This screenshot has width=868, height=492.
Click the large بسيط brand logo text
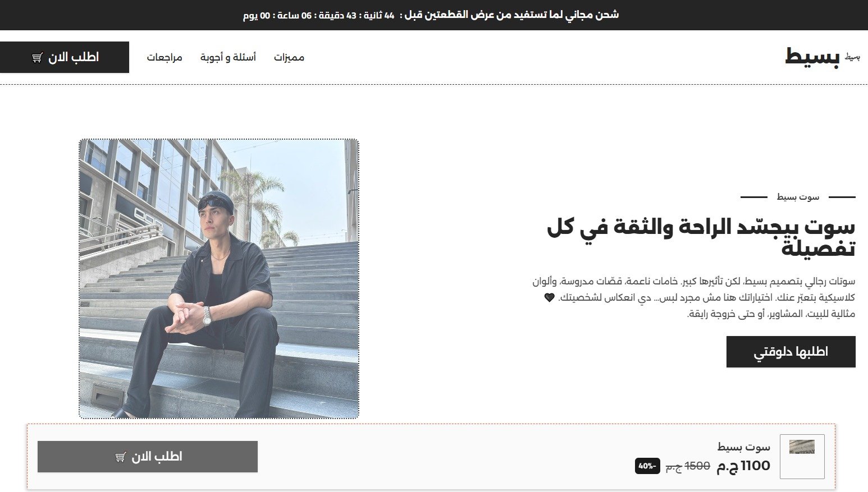point(812,57)
